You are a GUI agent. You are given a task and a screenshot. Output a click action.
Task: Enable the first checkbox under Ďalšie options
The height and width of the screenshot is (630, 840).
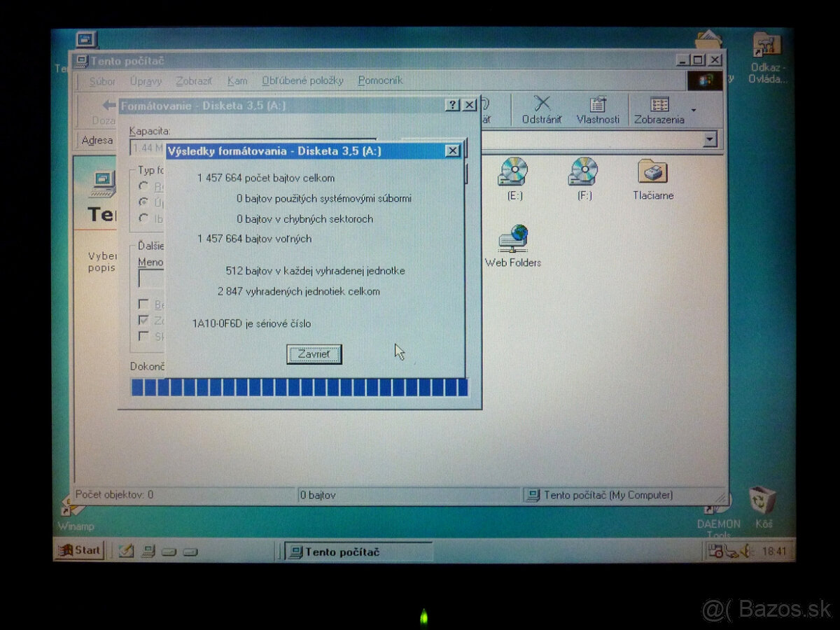[143, 304]
